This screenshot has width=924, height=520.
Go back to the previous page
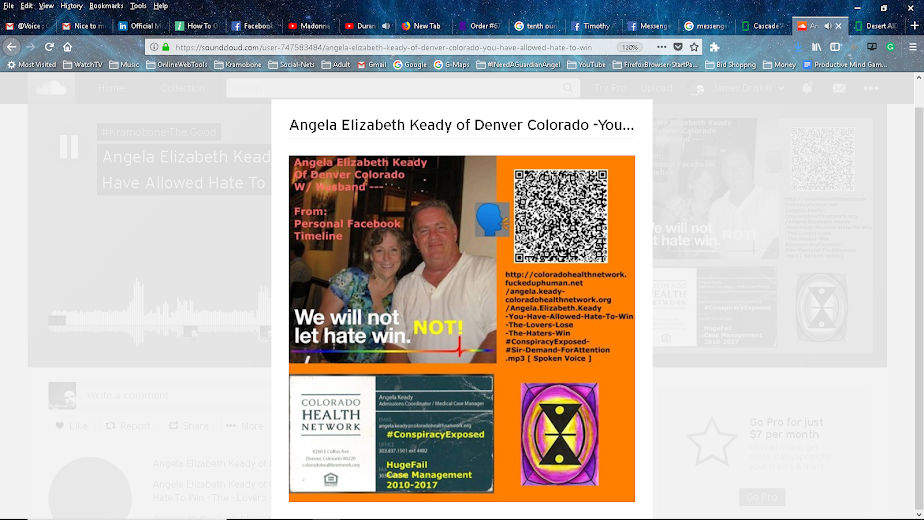pos(12,47)
